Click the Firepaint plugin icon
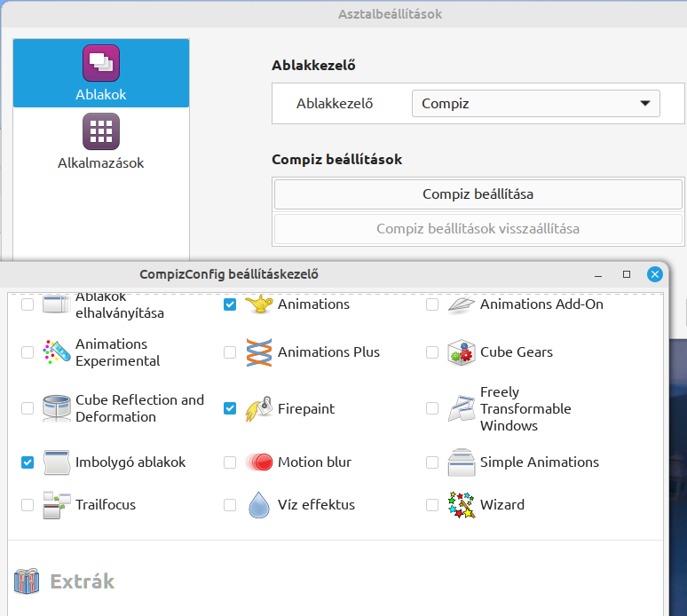The height and width of the screenshot is (616, 687). click(258, 409)
